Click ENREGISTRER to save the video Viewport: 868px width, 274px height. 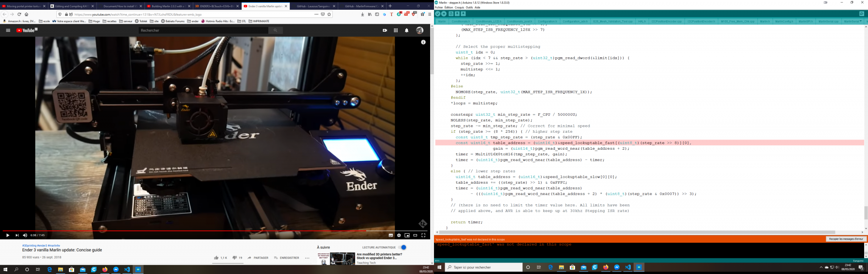coord(287,258)
